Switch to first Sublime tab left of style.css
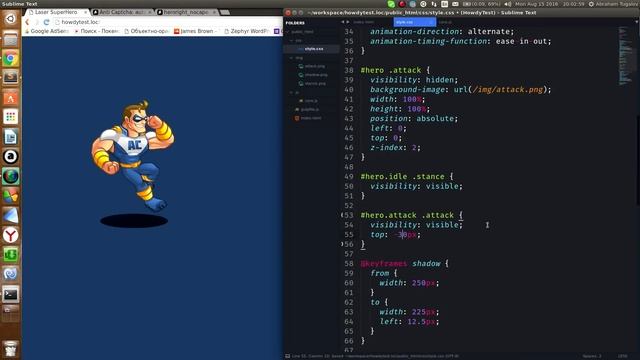This screenshot has width=640, height=360. coord(364,22)
